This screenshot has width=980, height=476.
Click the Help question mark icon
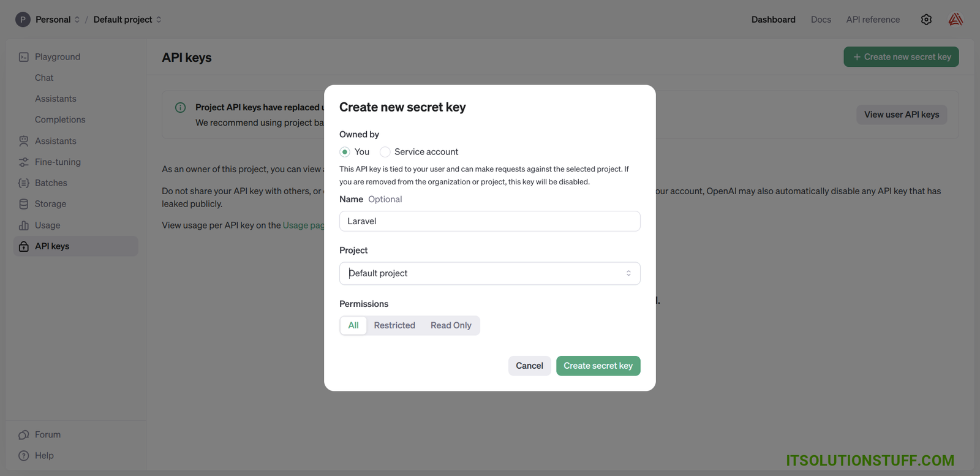(24, 456)
